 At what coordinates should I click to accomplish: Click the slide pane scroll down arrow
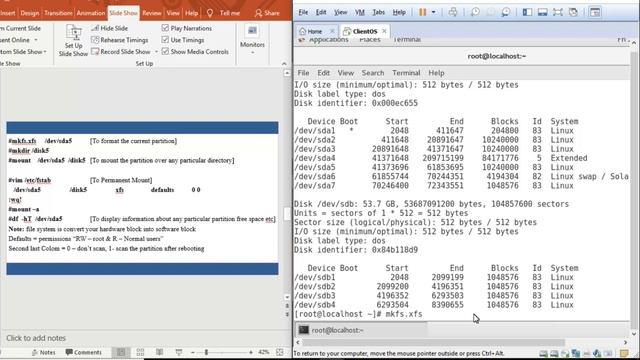(x=287, y=298)
